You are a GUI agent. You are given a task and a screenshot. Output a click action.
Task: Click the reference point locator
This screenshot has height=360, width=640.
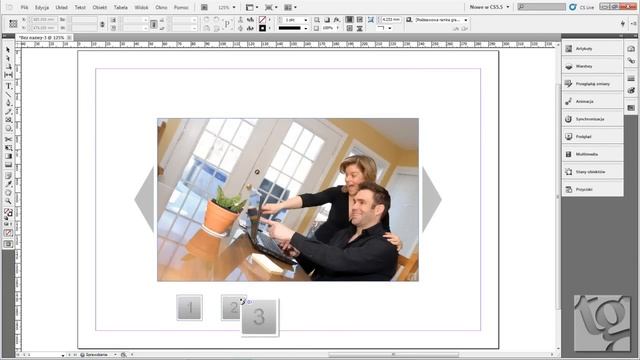point(13,24)
